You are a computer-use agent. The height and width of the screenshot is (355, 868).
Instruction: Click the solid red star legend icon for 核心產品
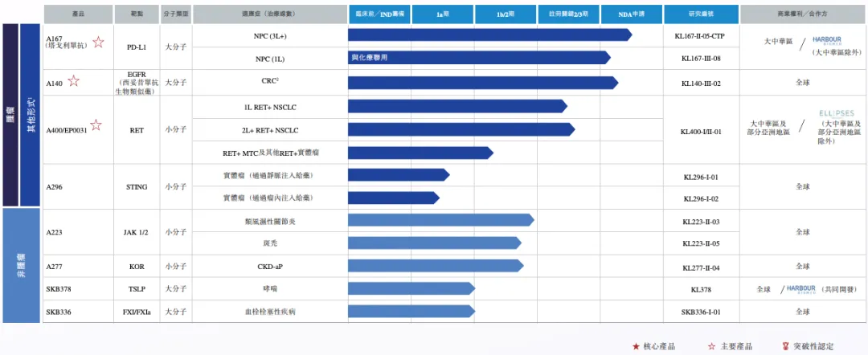click(x=636, y=346)
